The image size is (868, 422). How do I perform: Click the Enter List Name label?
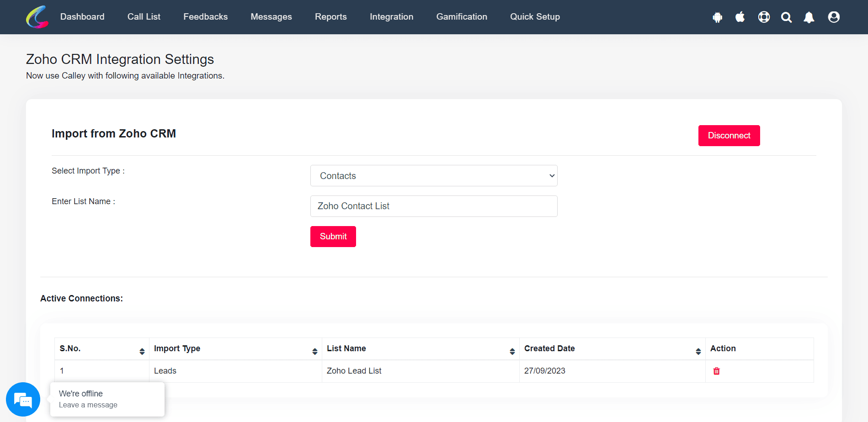[x=83, y=201]
